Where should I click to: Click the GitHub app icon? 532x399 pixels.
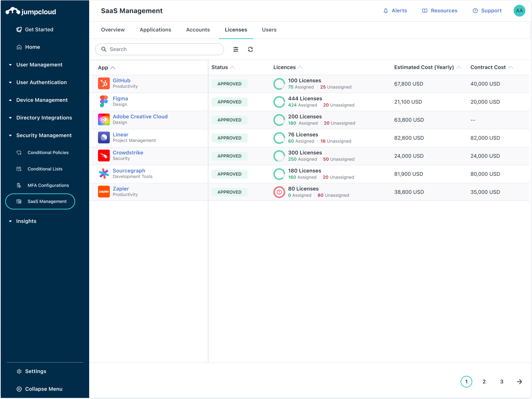click(x=104, y=83)
